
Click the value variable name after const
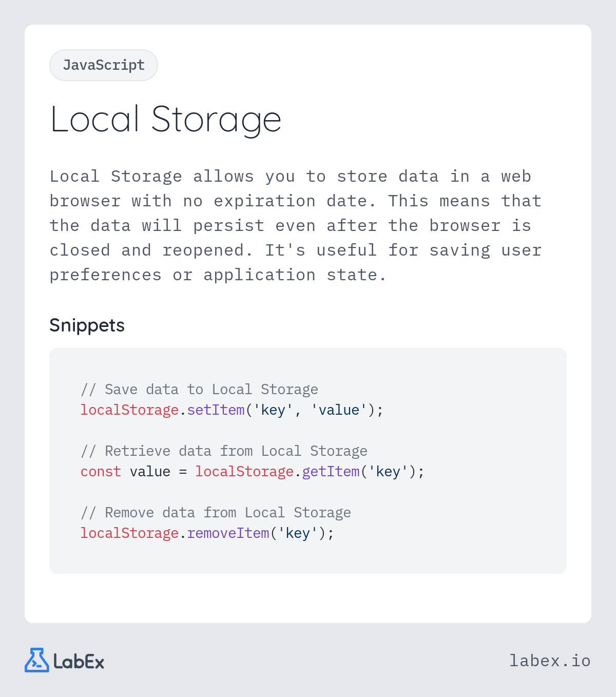click(x=150, y=472)
